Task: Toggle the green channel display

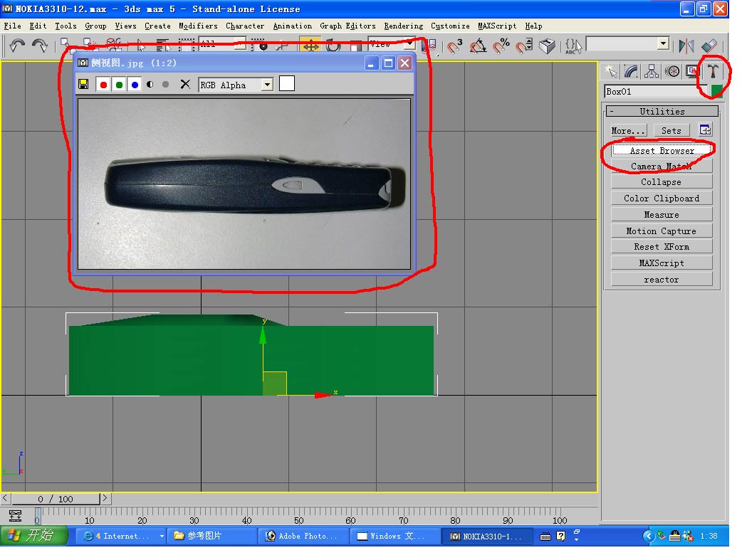Action: 119,85
